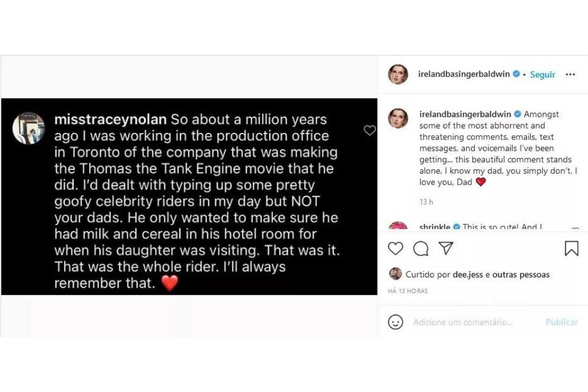Click the avatar beside the caption text
588x392 pixels.
click(398, 119)
